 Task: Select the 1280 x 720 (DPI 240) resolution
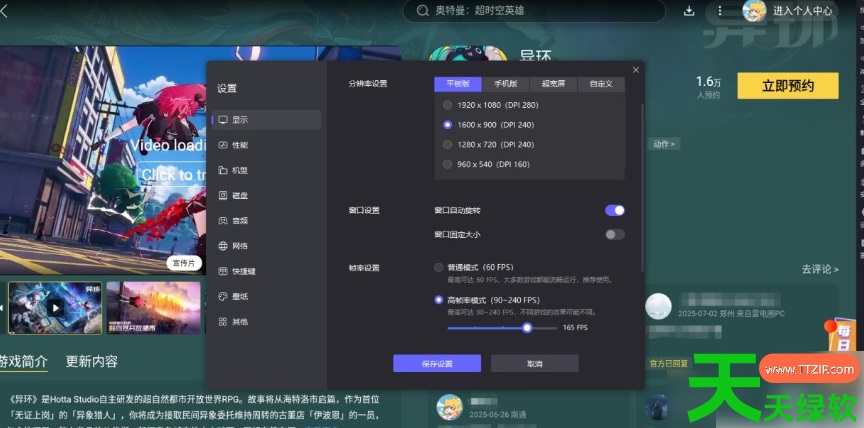point(488,144)
